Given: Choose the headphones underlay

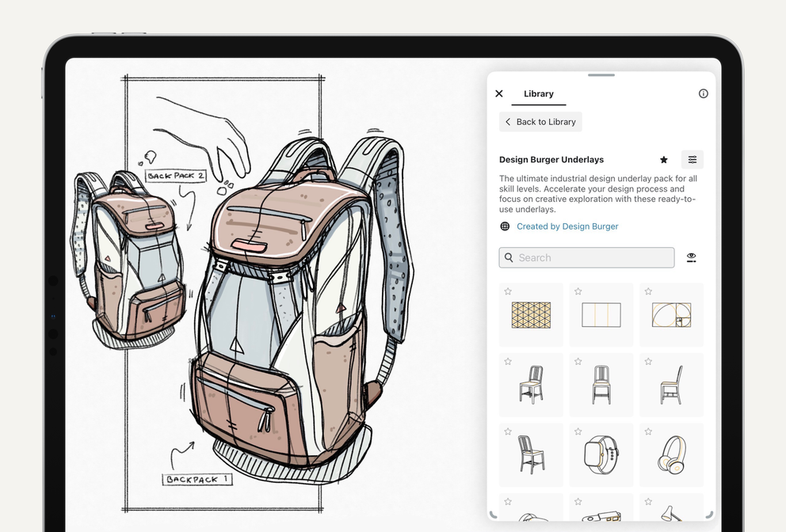Looking at the screenshot, I should tap(671, 455).
